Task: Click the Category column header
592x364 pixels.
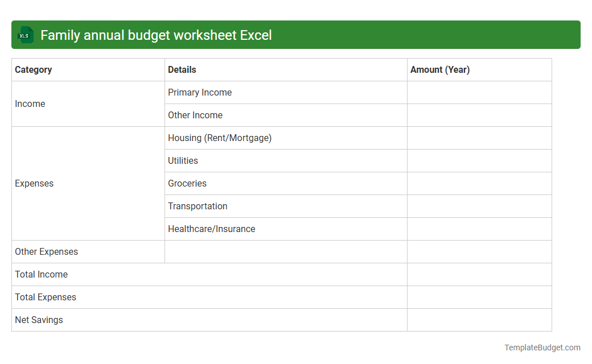Action: point(34,69)
